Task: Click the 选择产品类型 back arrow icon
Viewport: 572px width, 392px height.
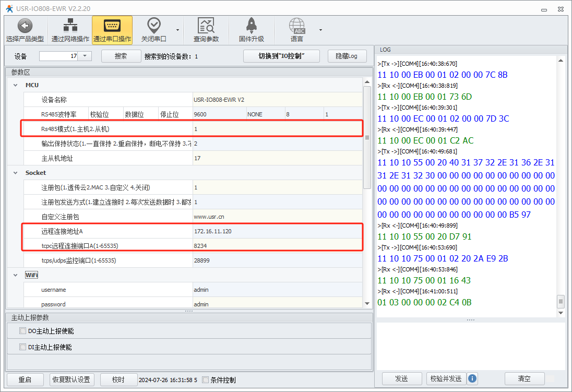Action: coord(25,26)
